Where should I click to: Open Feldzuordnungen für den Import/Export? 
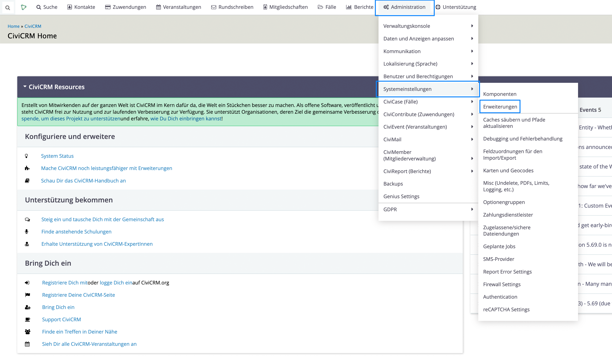[528, 154]
